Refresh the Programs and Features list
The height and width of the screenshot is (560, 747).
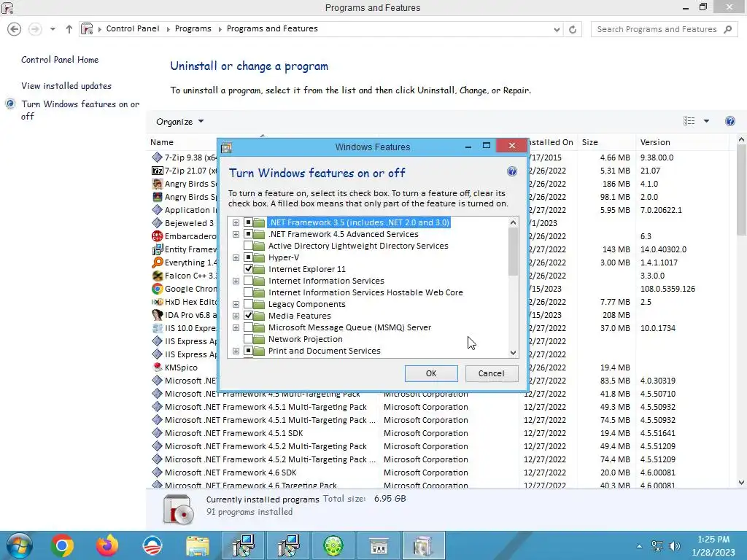[573, 29]
